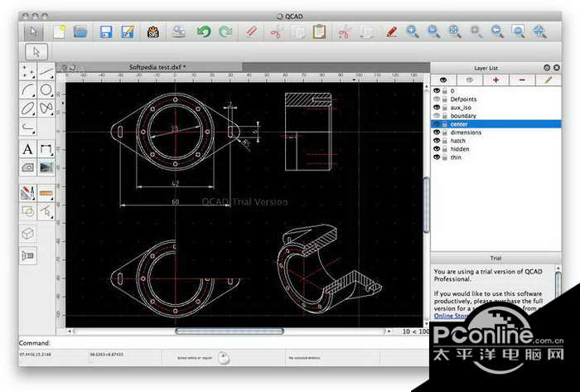Image resolution: width=580 pixels, height=392 pixels.
Task: Open Isometric projection cube icon
Action: (x=27, y=234)
